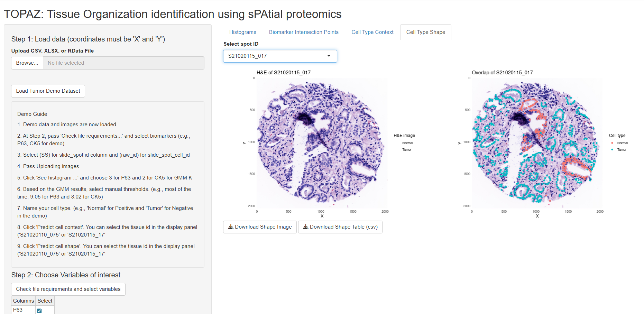Click the No file selected field
Viewport: 644px width, 314px height.
tap(123, 63)
